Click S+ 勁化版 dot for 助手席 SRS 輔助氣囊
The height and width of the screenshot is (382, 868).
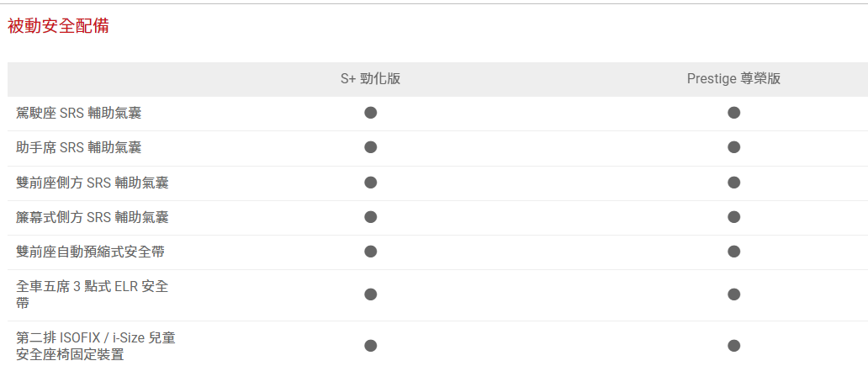(370, 147)
